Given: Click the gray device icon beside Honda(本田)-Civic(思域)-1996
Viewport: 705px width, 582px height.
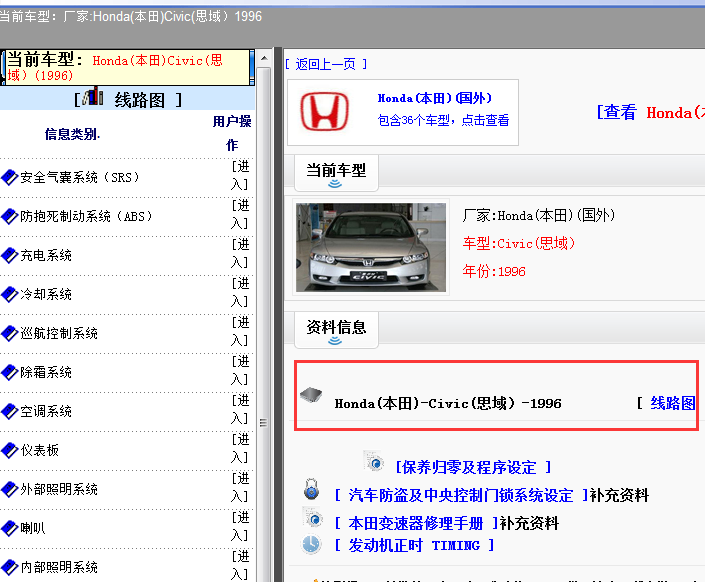Looking at the screenshot, I should (311, 395).
